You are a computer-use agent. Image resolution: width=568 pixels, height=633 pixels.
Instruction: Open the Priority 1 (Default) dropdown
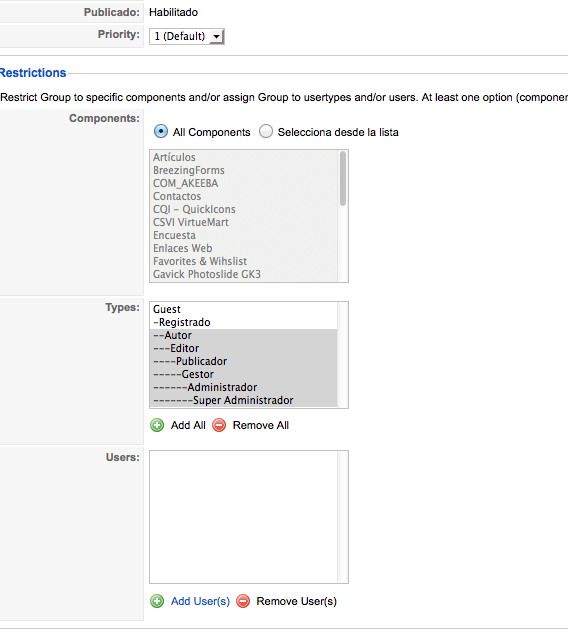pyautogui.click(x=187, y=36)
